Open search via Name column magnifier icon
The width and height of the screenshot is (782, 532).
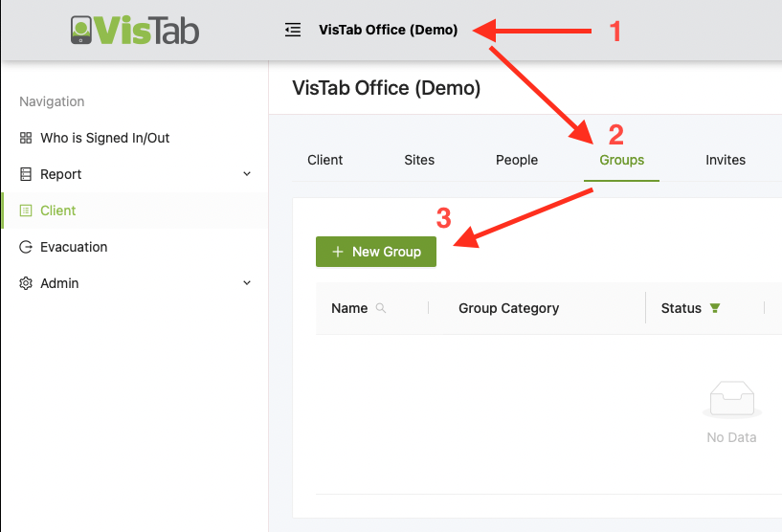pyautogui.click(x=381, y=308)
